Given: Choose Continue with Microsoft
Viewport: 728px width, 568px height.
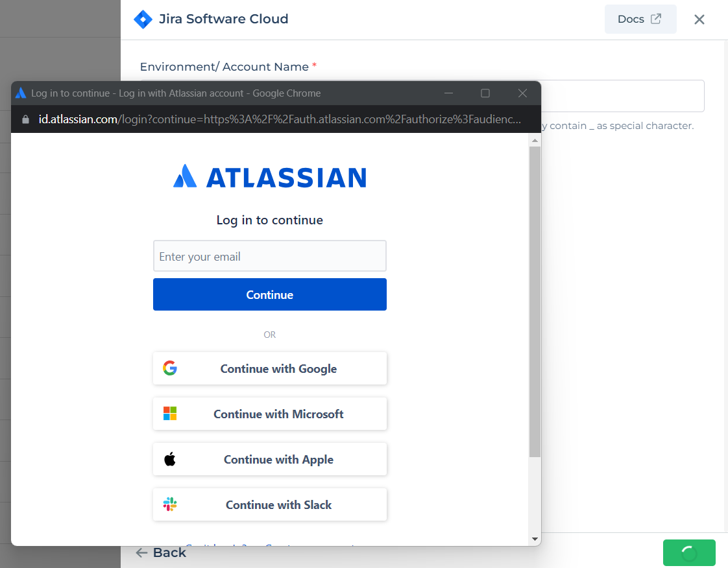Looking at the screenshot, I should 270,414.
